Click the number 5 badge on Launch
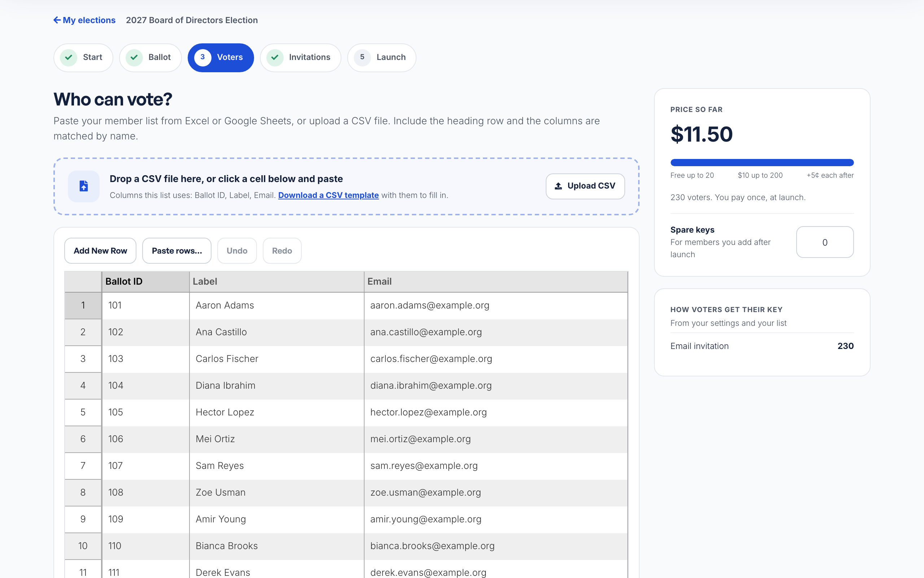This screenshot has height=578, width=924. 362,57
